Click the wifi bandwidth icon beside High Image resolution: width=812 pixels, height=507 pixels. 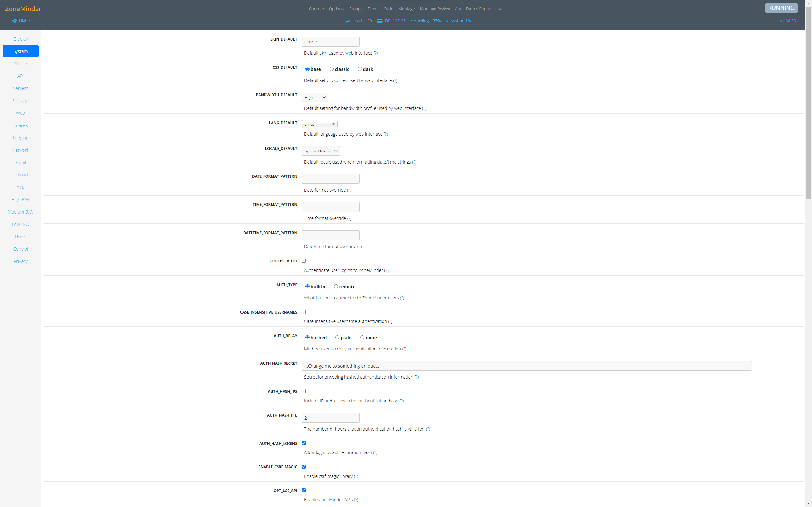pos(15,21)
